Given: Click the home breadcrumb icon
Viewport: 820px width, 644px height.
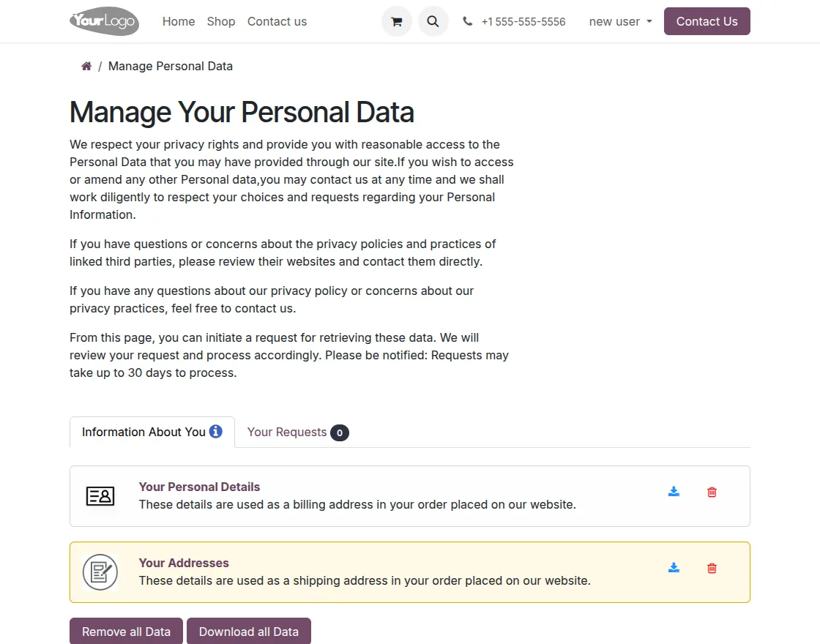Looking at the screenshot, I should 86,65.
